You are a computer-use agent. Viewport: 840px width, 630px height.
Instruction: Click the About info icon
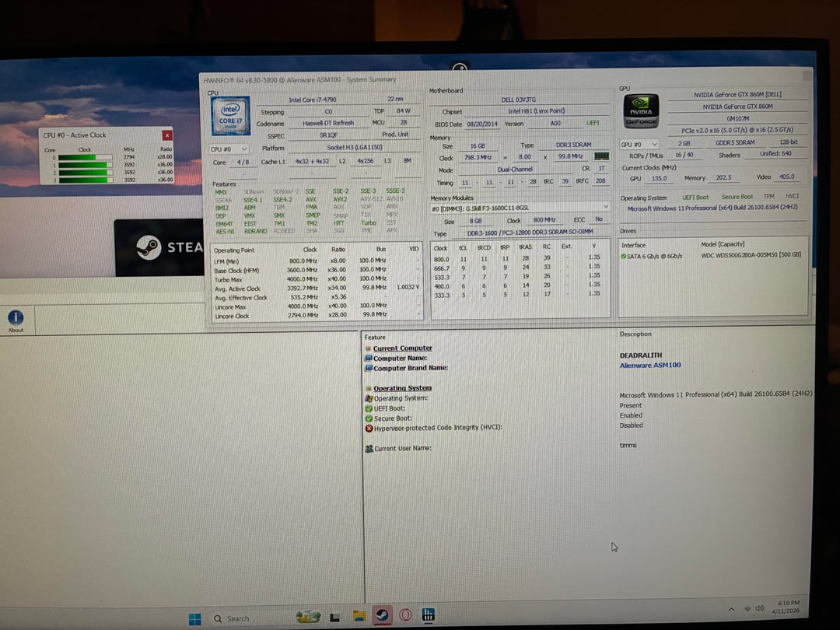click(16, 318)
